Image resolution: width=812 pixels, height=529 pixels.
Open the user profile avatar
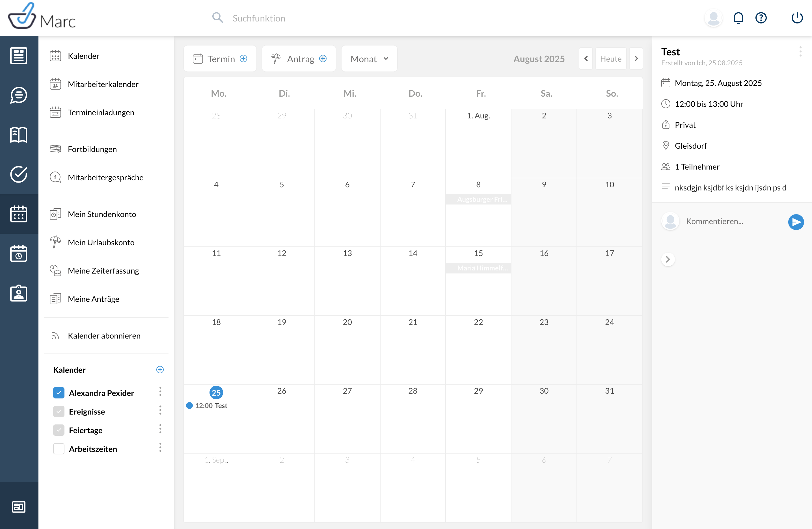pos(713,18)
